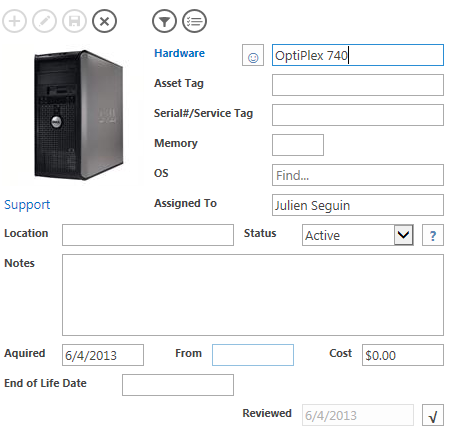Viewport: 454px width, 437px height.
Task: Focus the Asset Tag field
Action: coord(358,85)
